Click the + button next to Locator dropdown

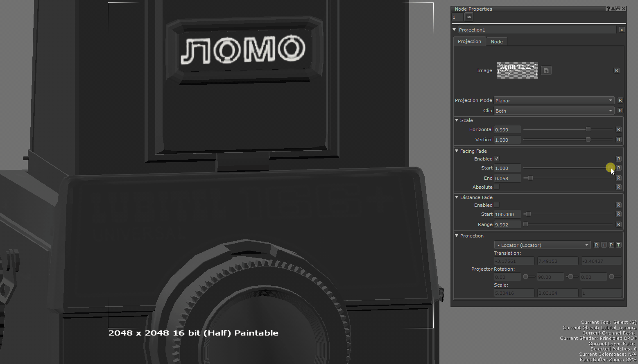604,245
